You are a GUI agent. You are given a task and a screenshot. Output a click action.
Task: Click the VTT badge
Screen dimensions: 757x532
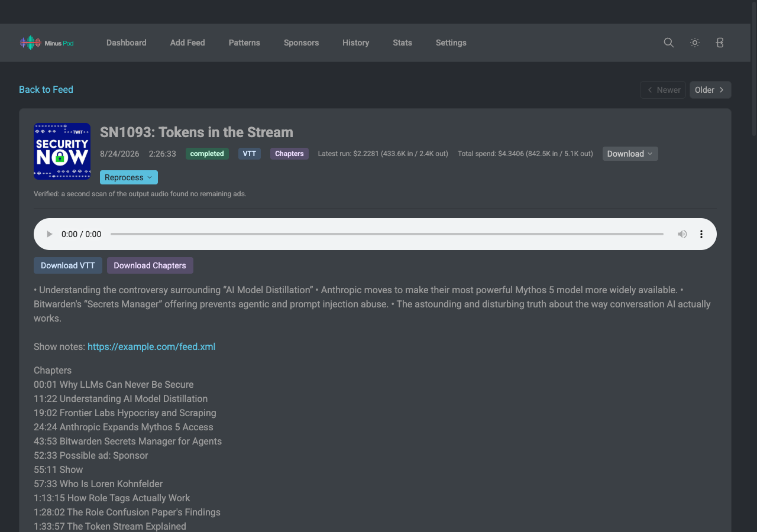point(250,154)
